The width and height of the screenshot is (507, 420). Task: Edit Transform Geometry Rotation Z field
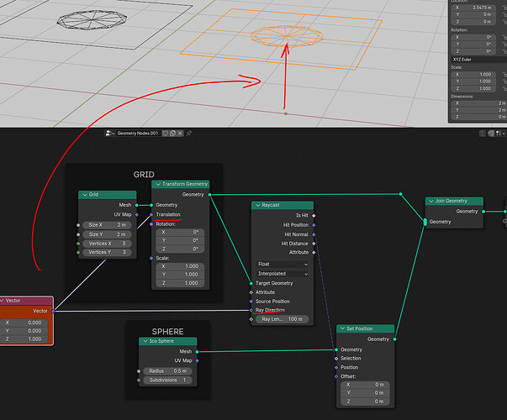click(180, 249)
